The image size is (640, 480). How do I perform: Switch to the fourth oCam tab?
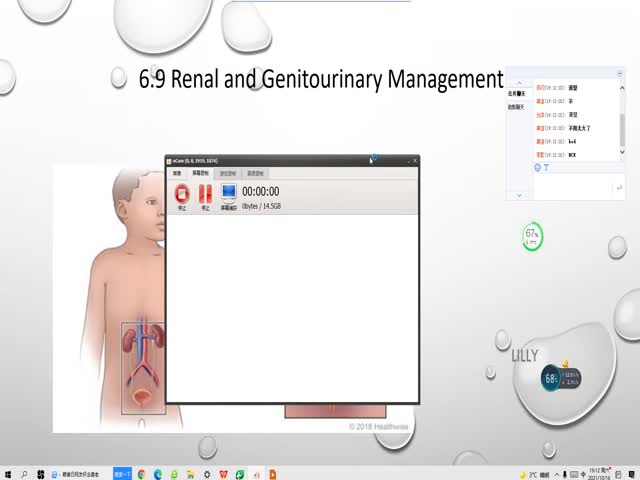(x=255, y=173)
